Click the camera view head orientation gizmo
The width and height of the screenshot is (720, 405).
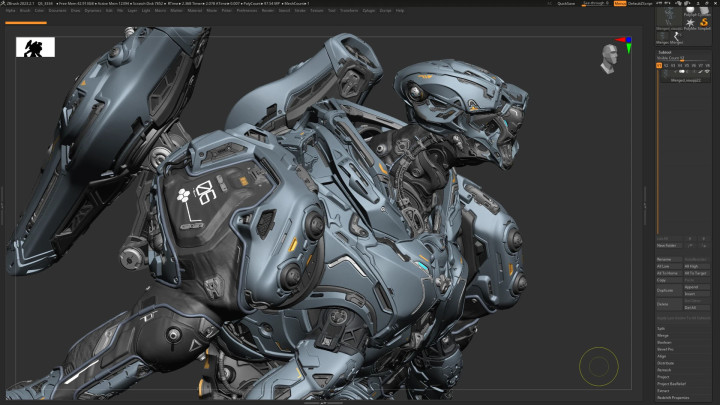[x=608, y=59]
